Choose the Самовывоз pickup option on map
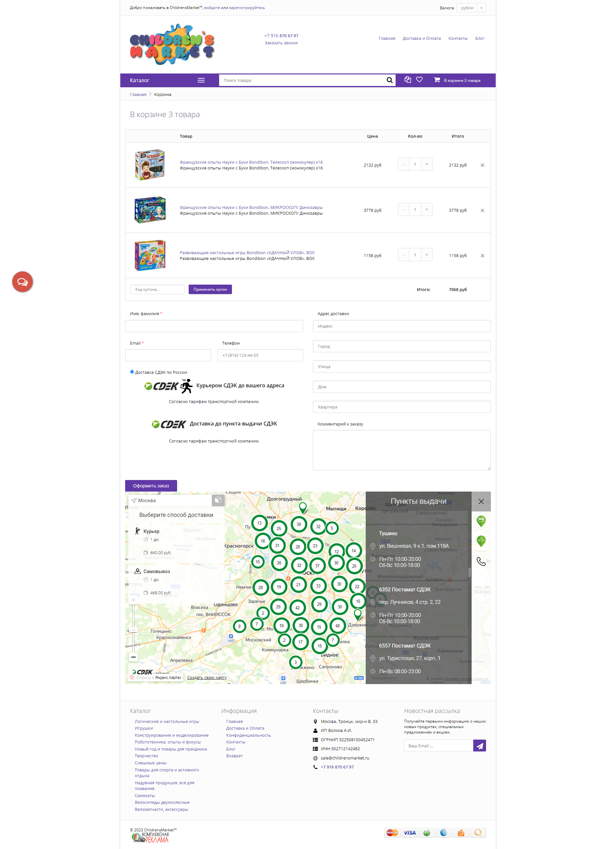The height and width of the screenshot is (849, 616). tap(156, 571)
